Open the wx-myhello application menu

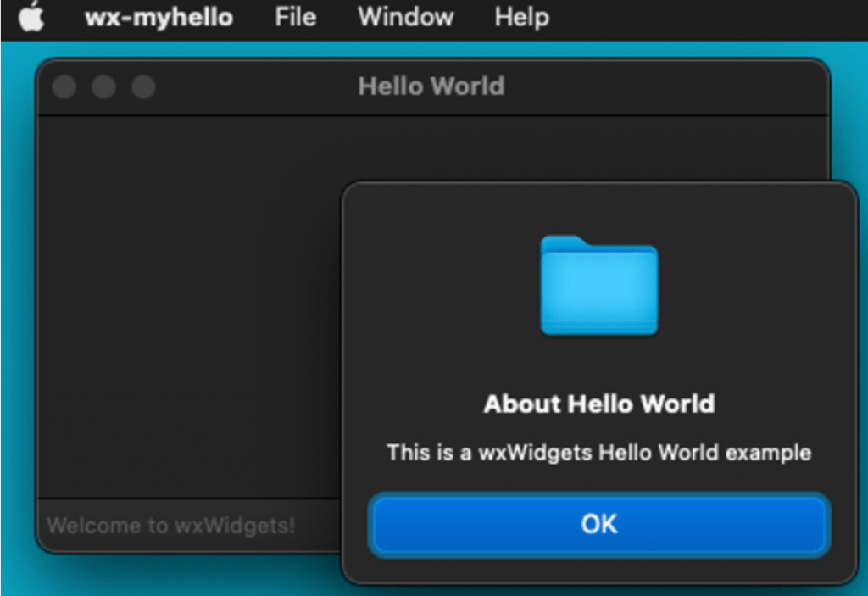coord(159,17)
